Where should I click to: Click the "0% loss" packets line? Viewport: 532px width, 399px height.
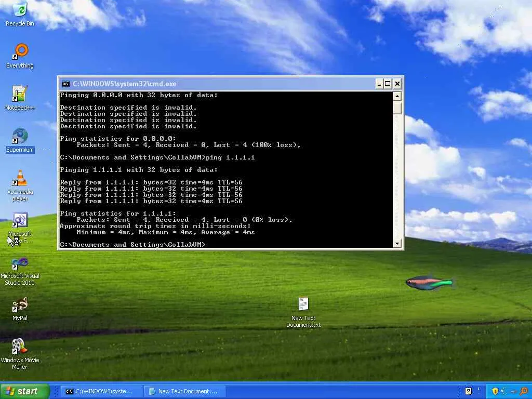[x=184, y=220]
